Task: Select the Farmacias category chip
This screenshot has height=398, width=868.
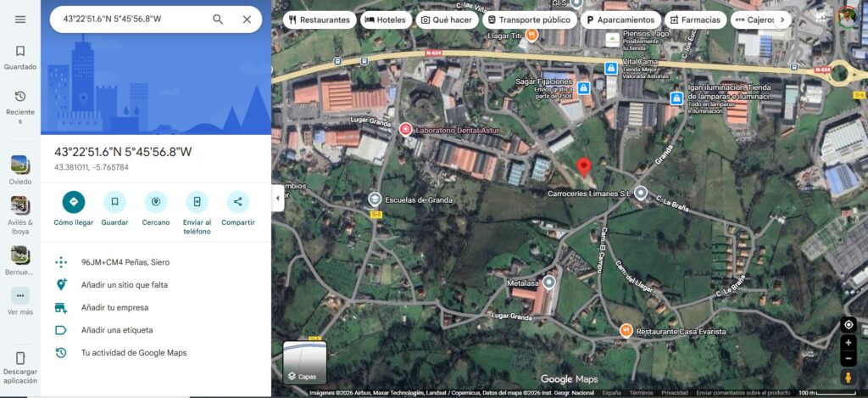Action: click(x=694, y=20)
